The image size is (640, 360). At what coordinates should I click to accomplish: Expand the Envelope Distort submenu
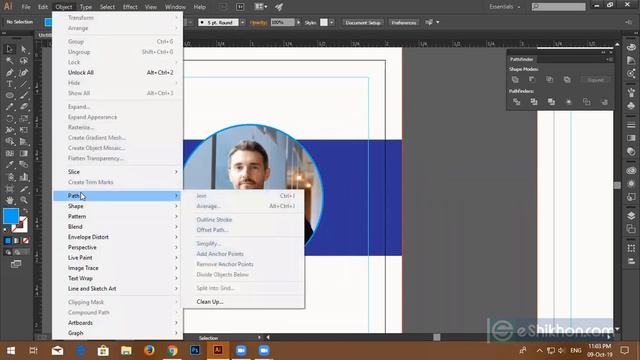118,237
